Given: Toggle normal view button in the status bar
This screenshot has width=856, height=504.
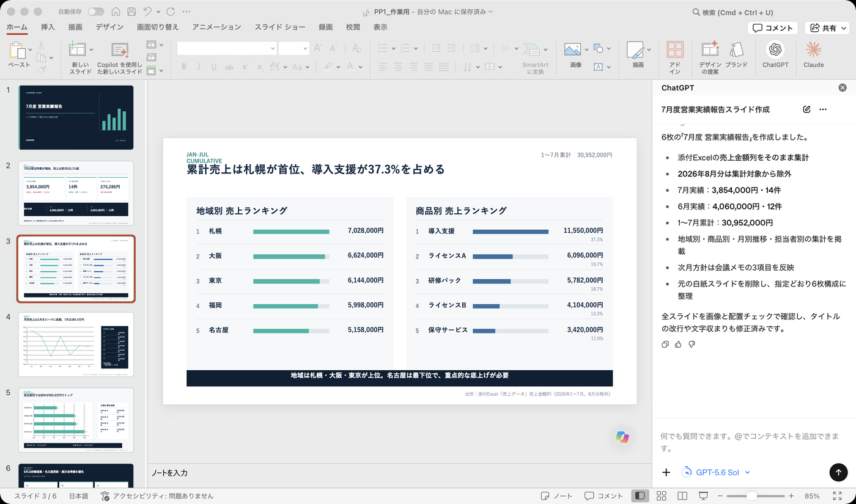Looking at the screenshot, I should point(640,496).
